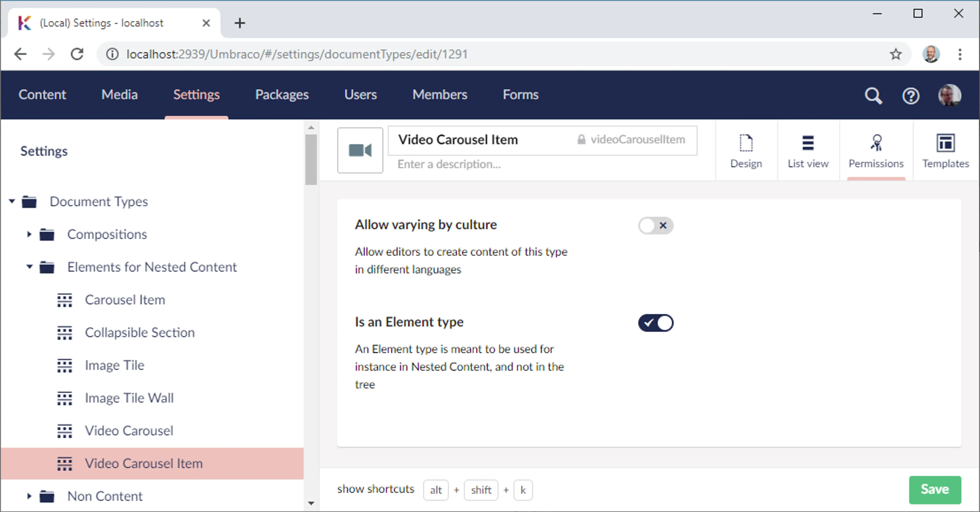Click the video camera document type icon
980x512 pixels.
tap(360, 150)
